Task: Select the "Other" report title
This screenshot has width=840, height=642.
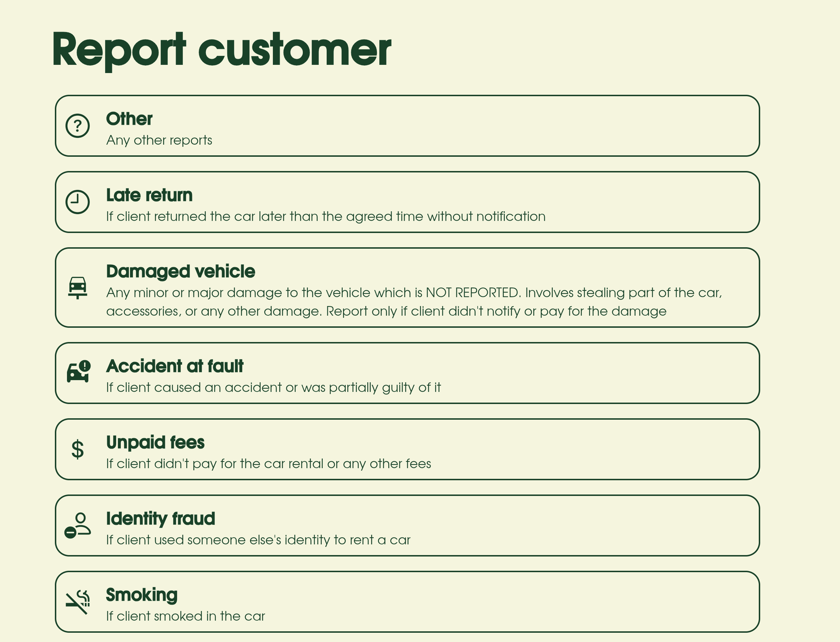Action: [129, 119]
